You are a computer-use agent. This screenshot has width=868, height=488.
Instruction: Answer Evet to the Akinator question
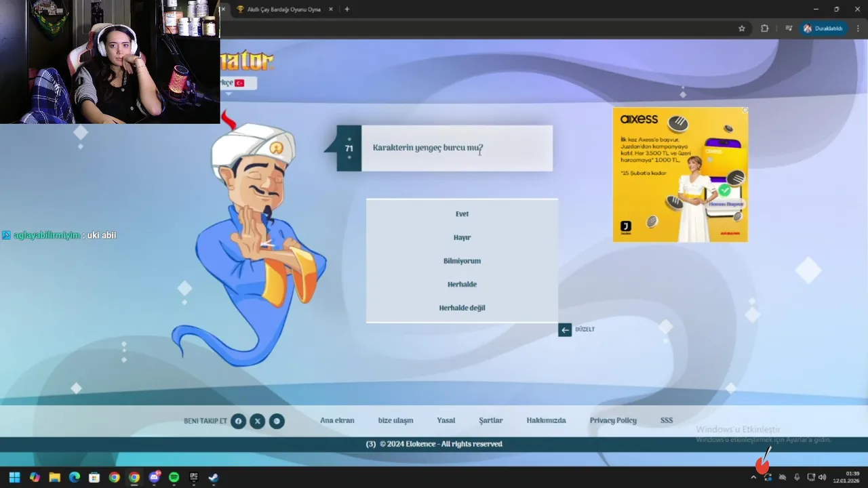tap(462, 214)
